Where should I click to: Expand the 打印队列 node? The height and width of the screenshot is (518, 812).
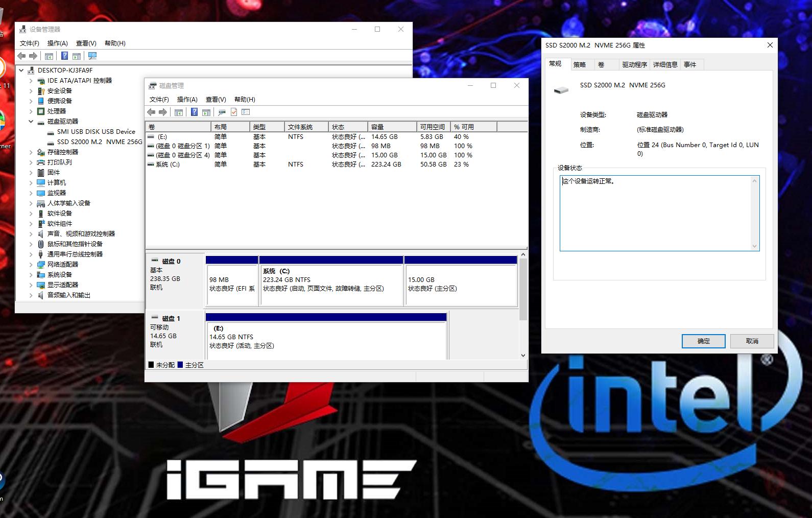31,162
